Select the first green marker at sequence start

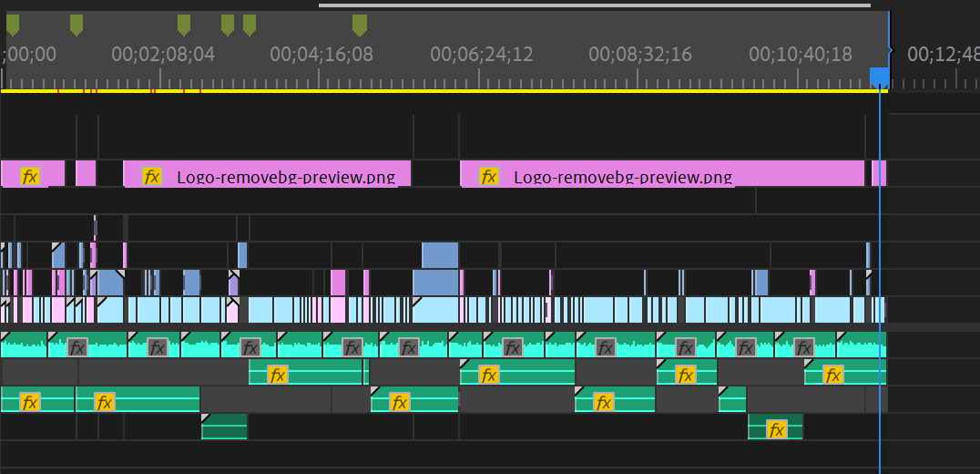click(x=13, y=25)
